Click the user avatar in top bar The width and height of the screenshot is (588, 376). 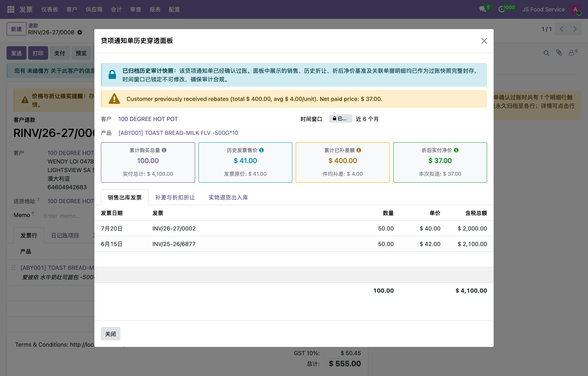575,9
